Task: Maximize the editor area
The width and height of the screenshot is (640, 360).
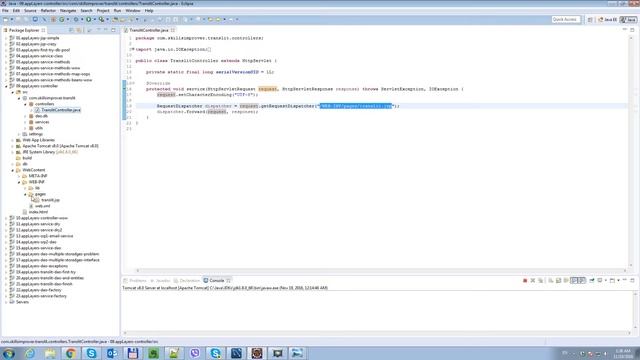Action: point(632,30)
